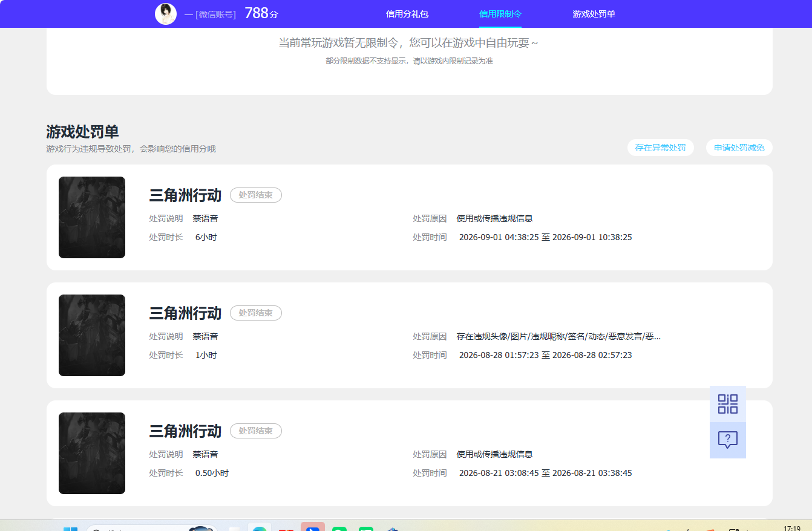
Task: Click the note 部分限制数据不支持显示
Action: (409, 61)
